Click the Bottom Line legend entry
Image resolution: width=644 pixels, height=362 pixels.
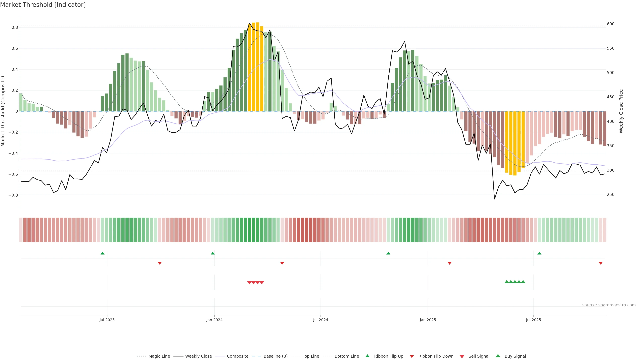[346, 356]
